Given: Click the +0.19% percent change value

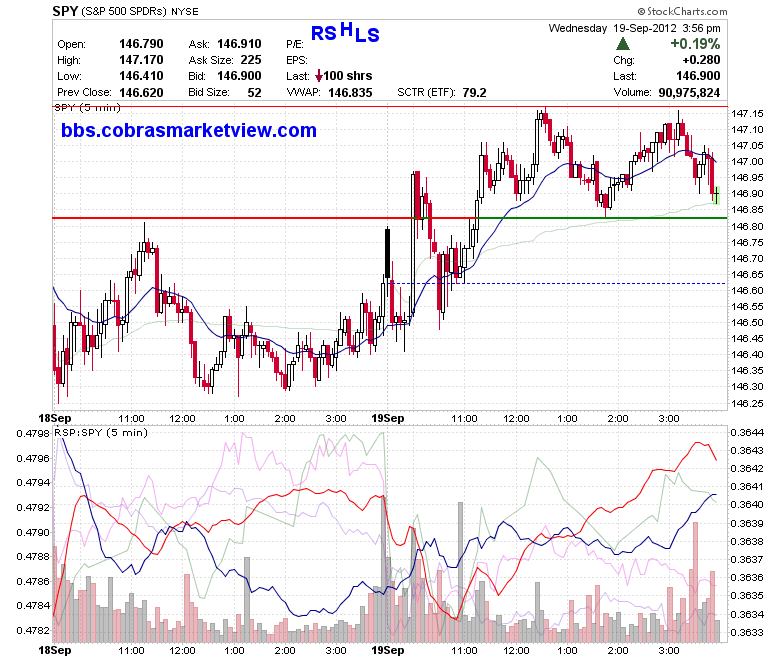Looking at the screenshot, I should pos(695,44).
